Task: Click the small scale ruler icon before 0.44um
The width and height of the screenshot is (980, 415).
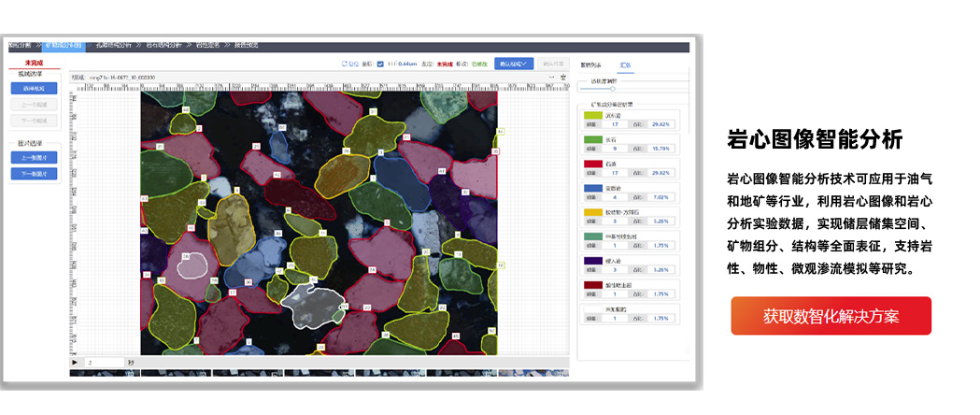Action: 391,64
